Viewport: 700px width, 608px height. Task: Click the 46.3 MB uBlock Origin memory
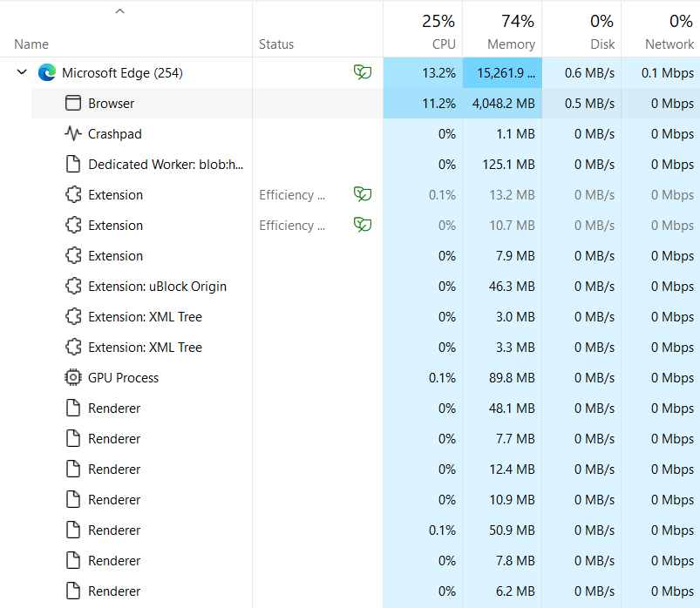[512, 286]
